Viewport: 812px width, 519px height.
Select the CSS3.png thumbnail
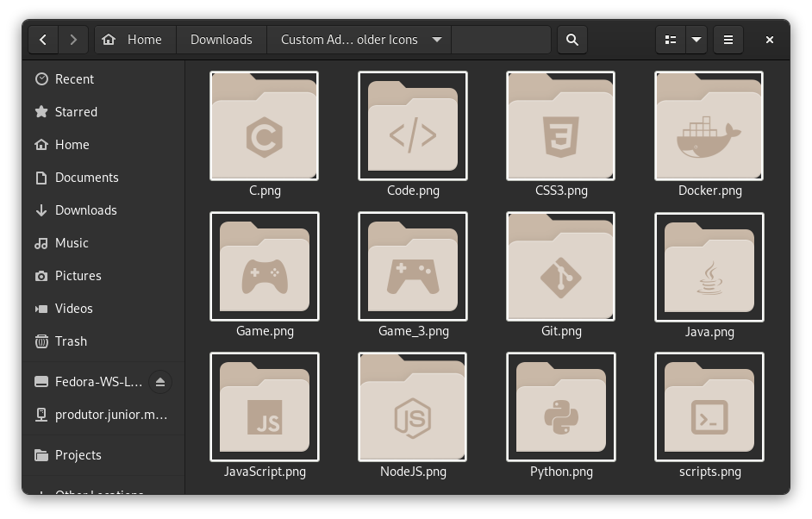pyautogui.click(x=561, y=126)
